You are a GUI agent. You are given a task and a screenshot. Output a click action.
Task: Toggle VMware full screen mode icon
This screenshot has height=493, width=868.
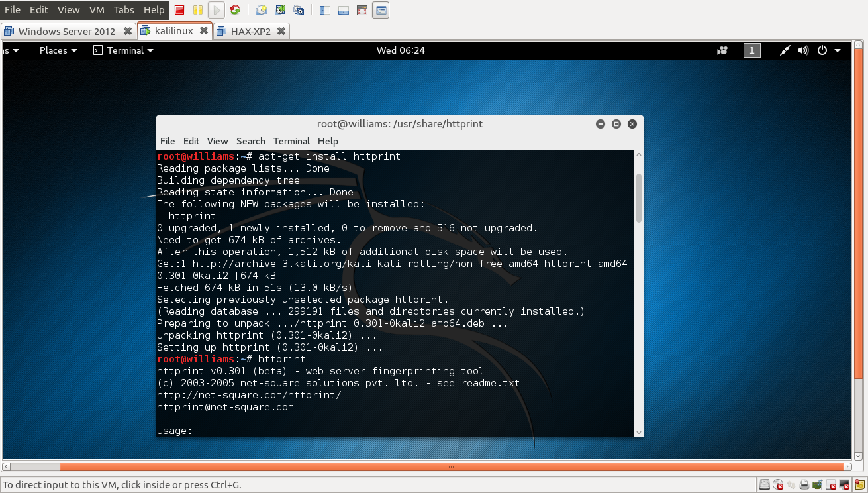(362, 10)
